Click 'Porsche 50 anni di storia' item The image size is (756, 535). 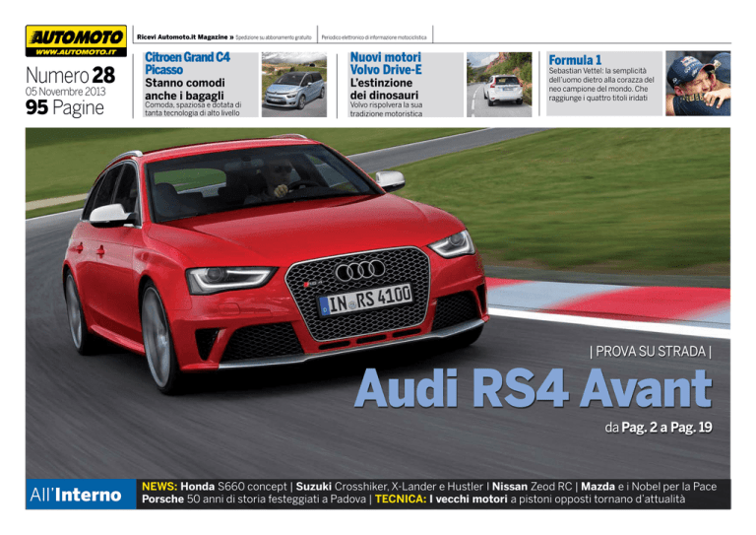click(254, 499)
